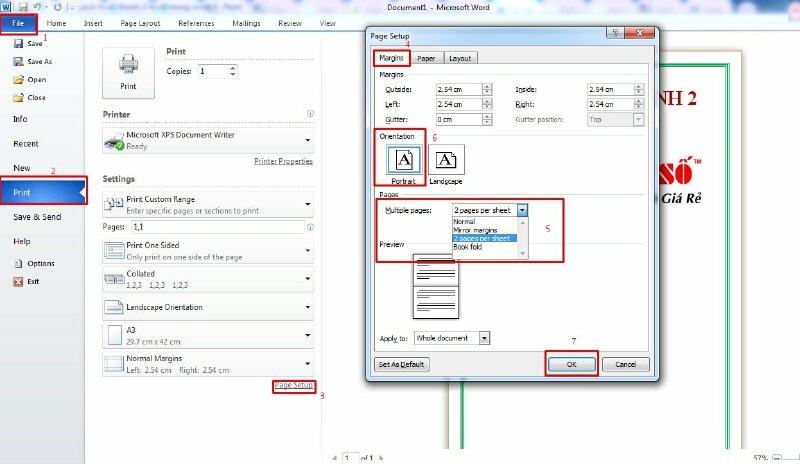Screen dimensions: 800x464
Task: Switch to the Paper tab
Action: (426, 59)
